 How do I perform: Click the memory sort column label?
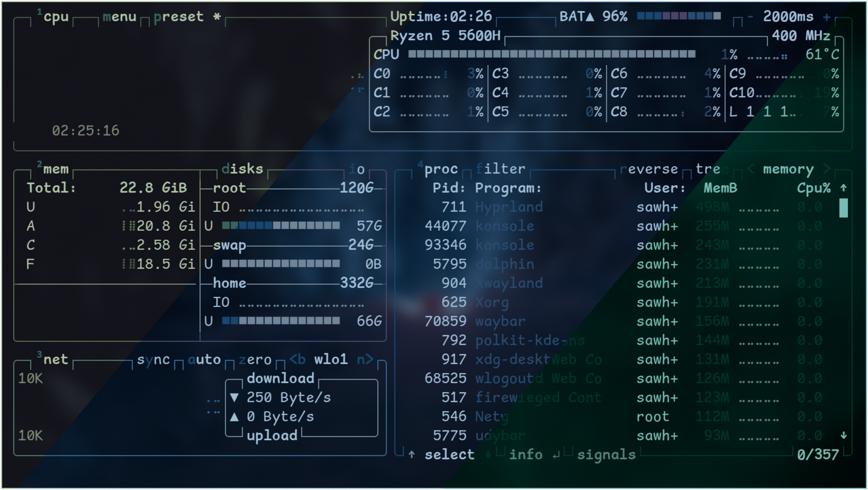point(788,169)
